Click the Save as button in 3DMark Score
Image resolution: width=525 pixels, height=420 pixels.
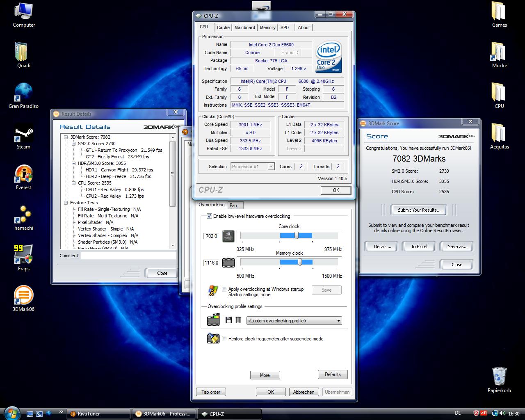pyautogui.click(x=457, y=247)
